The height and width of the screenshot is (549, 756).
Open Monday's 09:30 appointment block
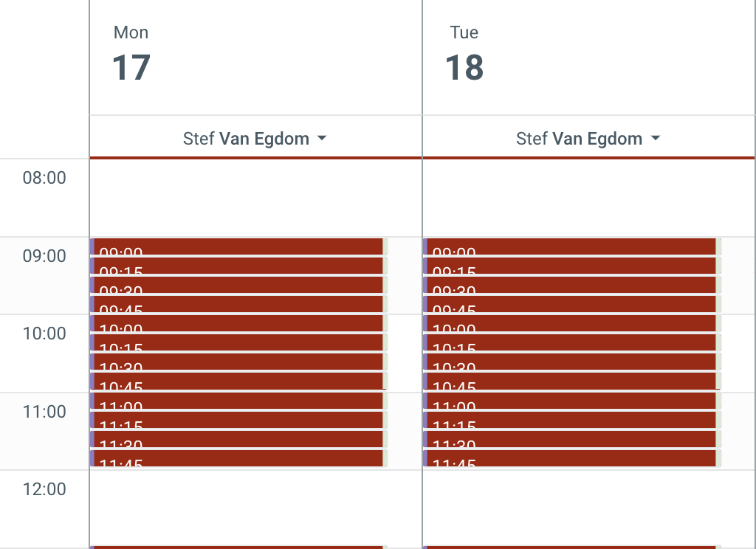tap(238, 285)
